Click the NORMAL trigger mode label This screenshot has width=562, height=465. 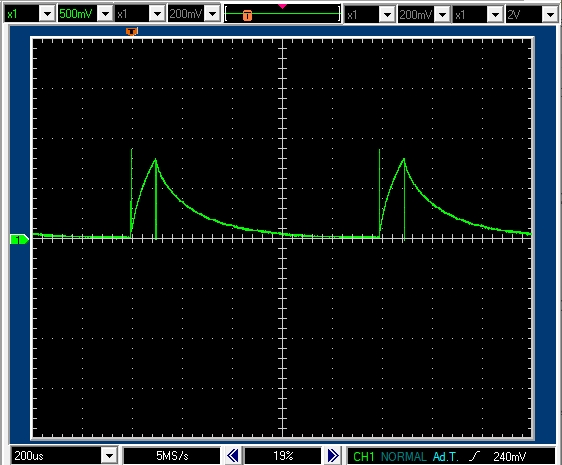point(404,456)
